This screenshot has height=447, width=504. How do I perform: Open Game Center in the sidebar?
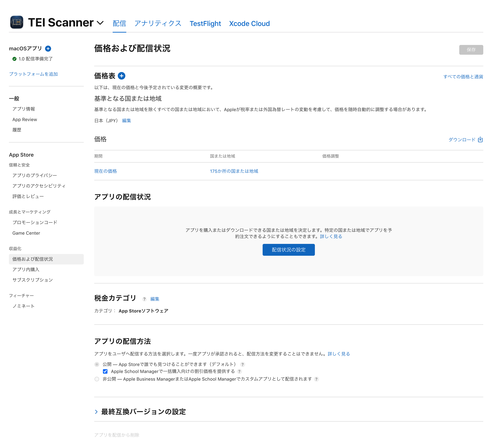point(26,233)
